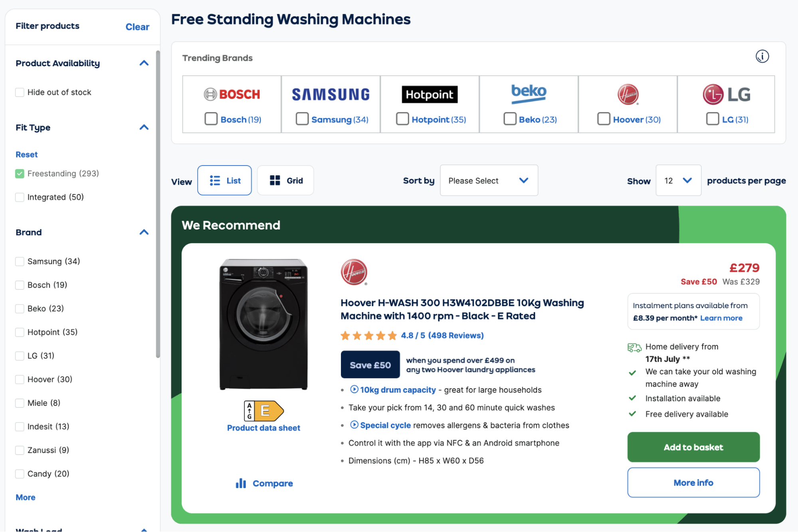Collapse the Brand filter section
The height and width of the screenshot is (532, 798).
pos(144,232)
